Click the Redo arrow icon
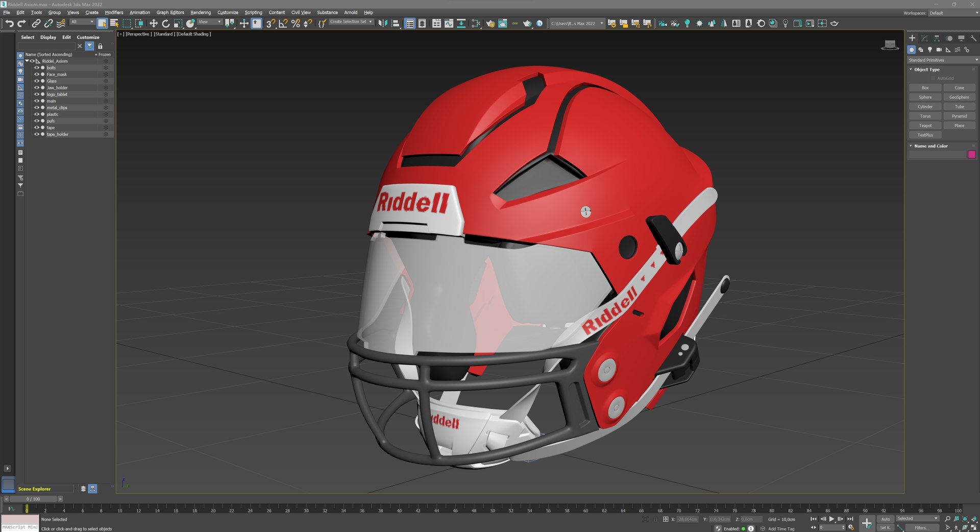Image resolution: width=980 pixels, height=532 pixels. tap(21, 23)
